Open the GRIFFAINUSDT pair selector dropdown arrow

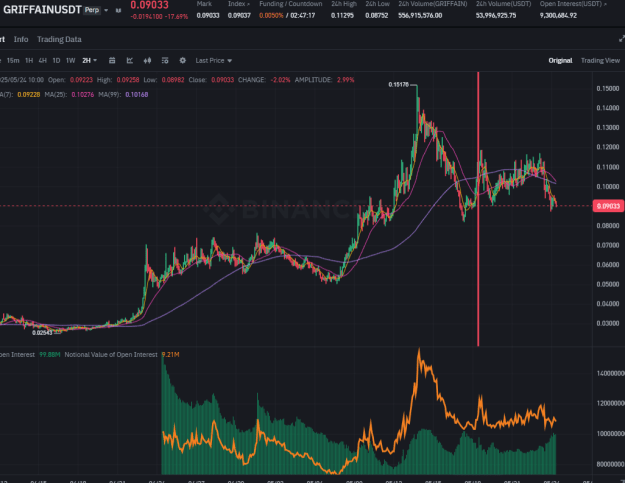tap(106, 10)
